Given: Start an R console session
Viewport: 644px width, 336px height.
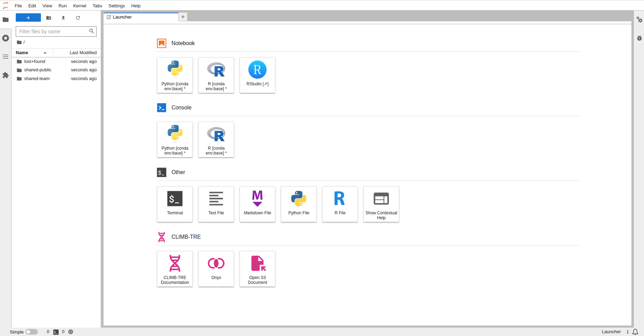Looking at the screenshot, I should [x=216, y=140].
